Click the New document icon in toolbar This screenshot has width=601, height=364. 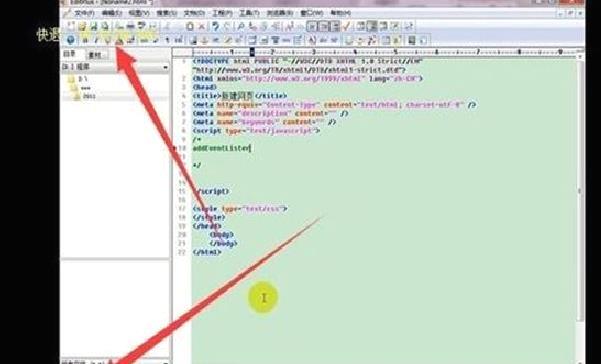tap(71, 26)
